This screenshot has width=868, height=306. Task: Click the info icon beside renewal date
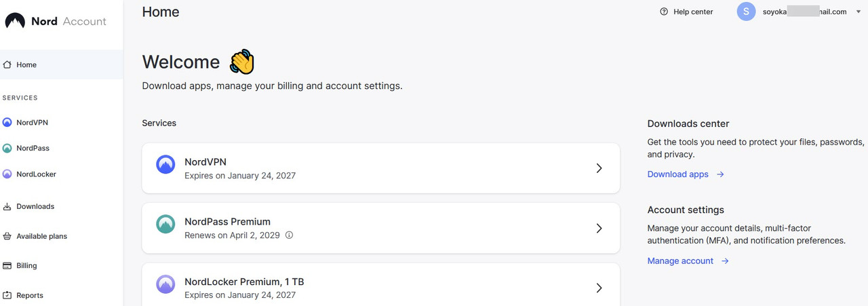click(289, 235)
